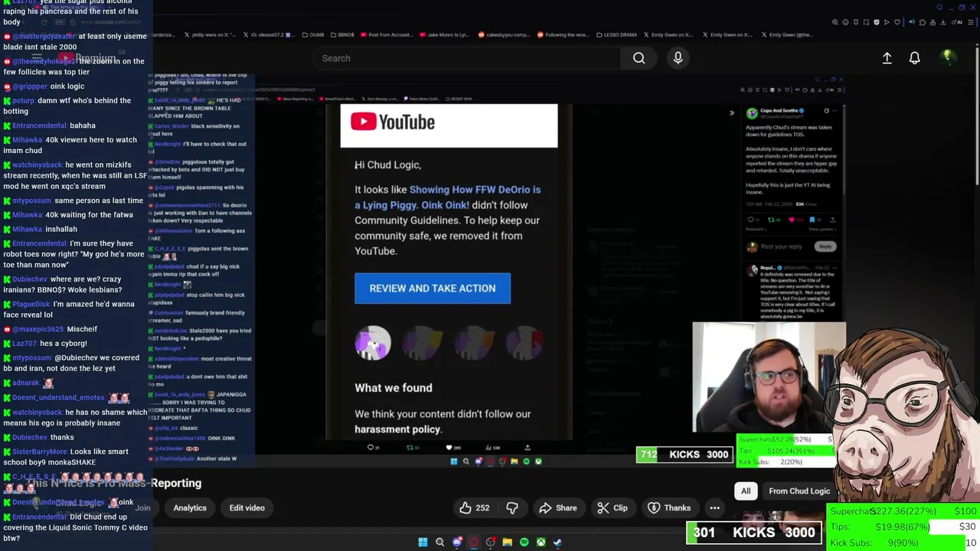The height and width of the screenshot is (551, 980).
Task: Like the video with 252 likes
Action: tap(475, 507)
